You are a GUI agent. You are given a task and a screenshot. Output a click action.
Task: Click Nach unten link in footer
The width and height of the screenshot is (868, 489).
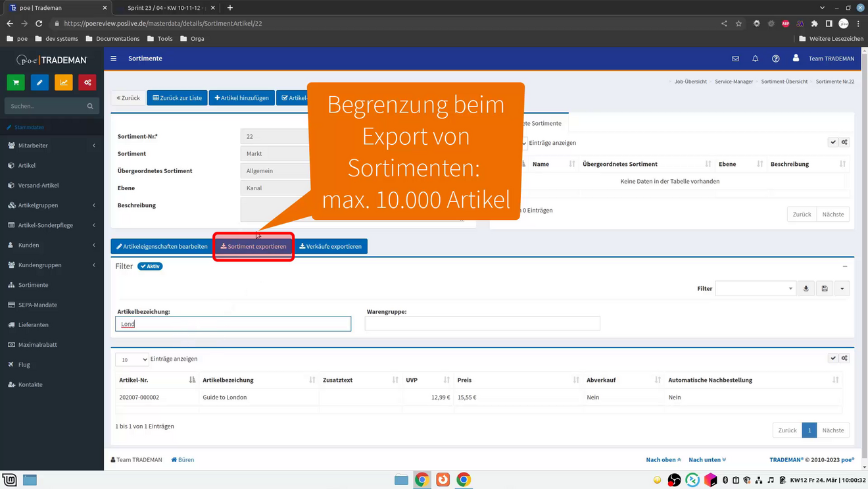point(708,460)
